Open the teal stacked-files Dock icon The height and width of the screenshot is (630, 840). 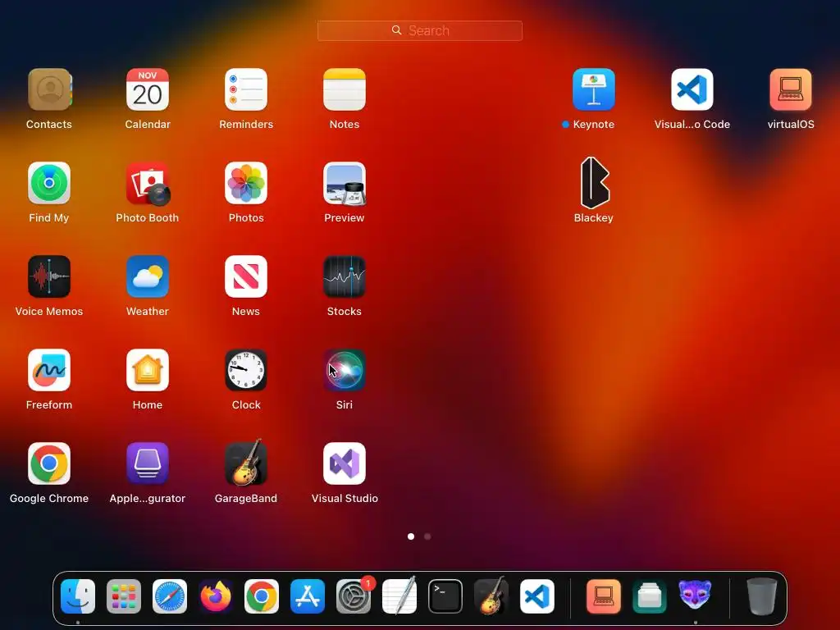pos(650,596)
